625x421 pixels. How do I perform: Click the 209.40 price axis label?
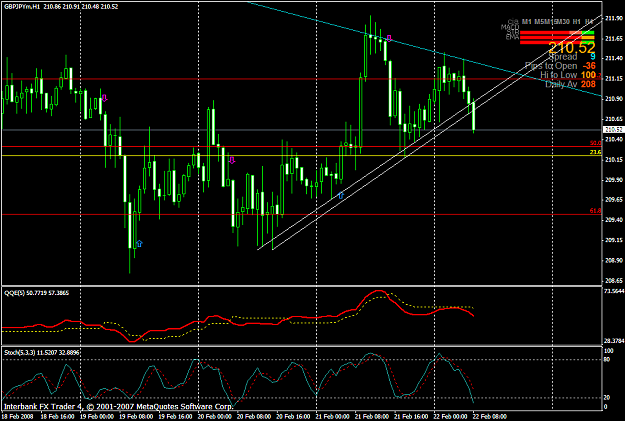point(614,220)
